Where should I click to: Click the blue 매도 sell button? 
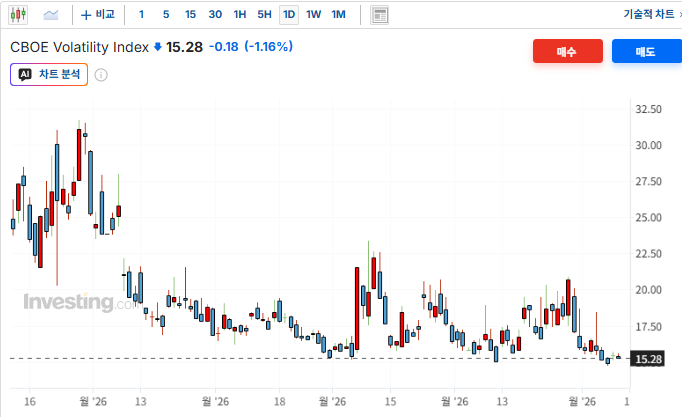[x=647, y=51]
